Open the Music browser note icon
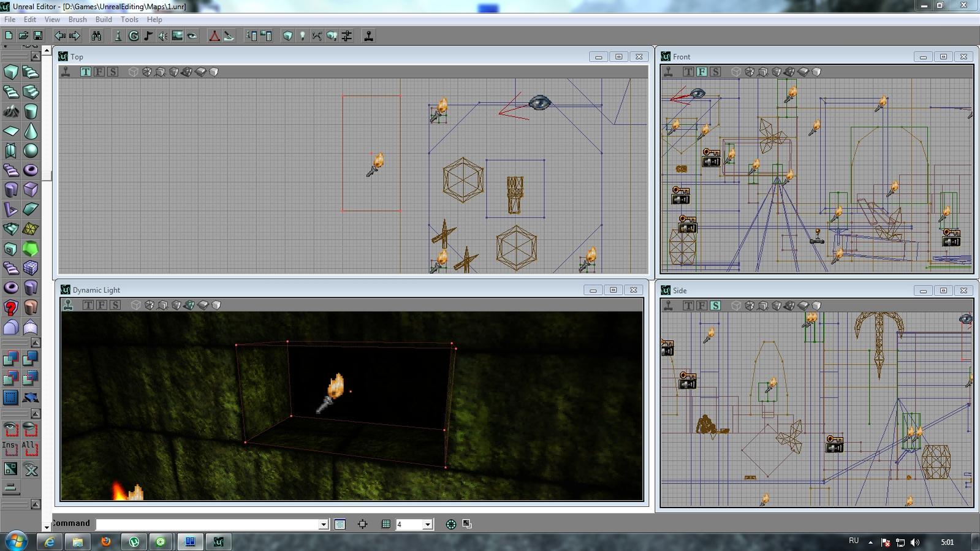The height and width of the screenshot is (551, 980). tap(148, 36)
